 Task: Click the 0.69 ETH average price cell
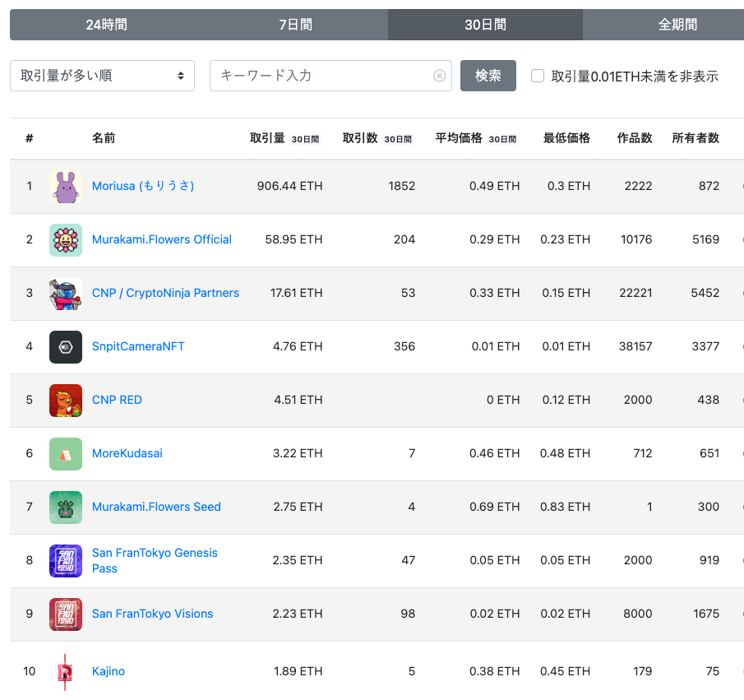(x=494, y=507)
